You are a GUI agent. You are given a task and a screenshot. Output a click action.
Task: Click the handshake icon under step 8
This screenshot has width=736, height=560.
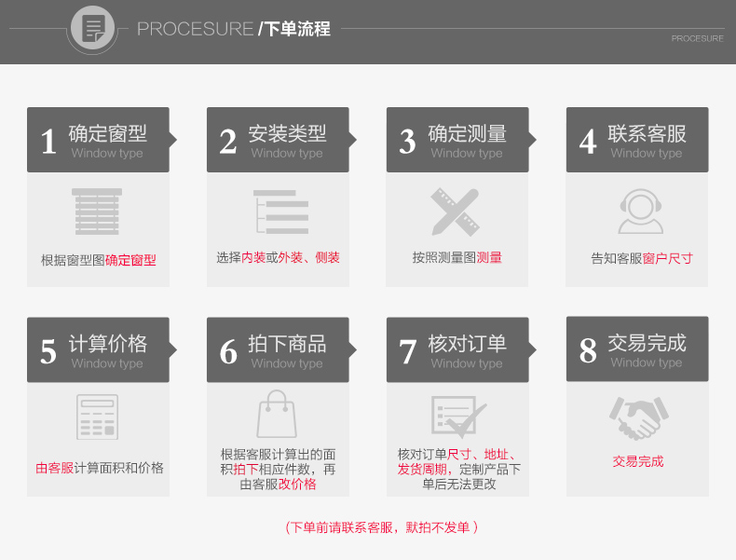point(639,418)
